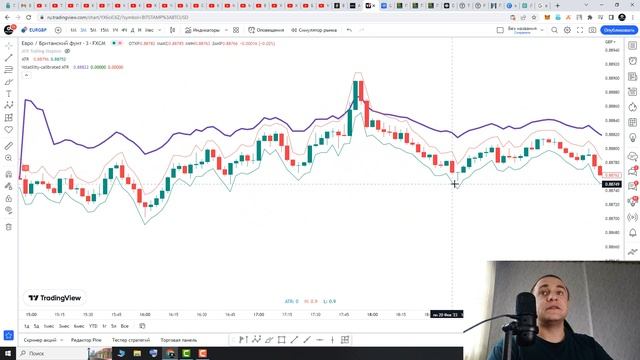Select the 1-hour timeframe
This screenshot has height=360, width=640.
coord(115,30)
